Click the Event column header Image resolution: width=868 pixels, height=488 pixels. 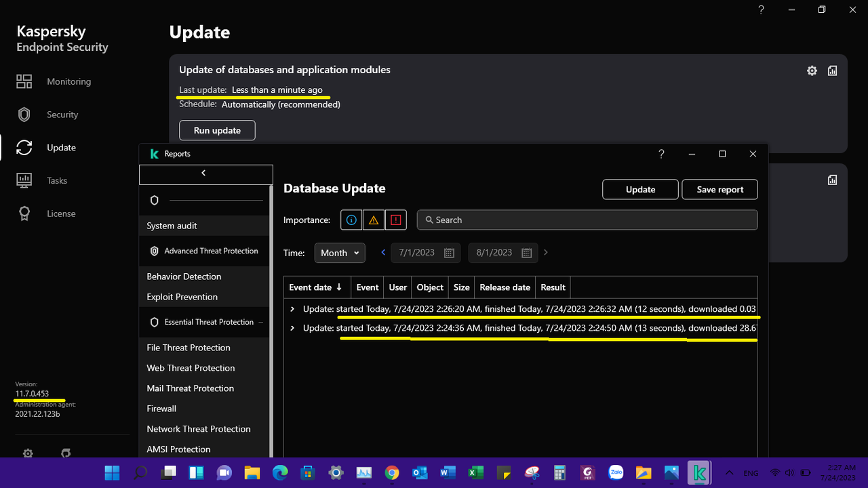[x=368, y=287]
